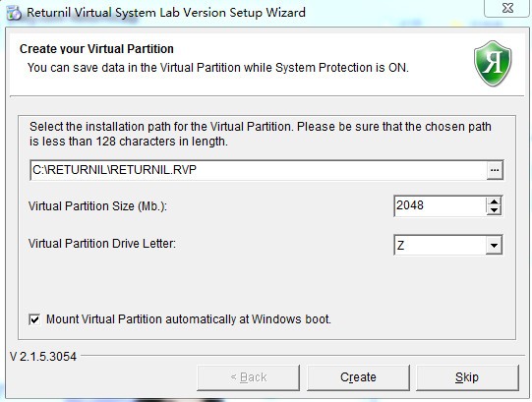Click the Virtual Partition Drive Letter label
Screen dimensions: 532x402
(102, 244)
